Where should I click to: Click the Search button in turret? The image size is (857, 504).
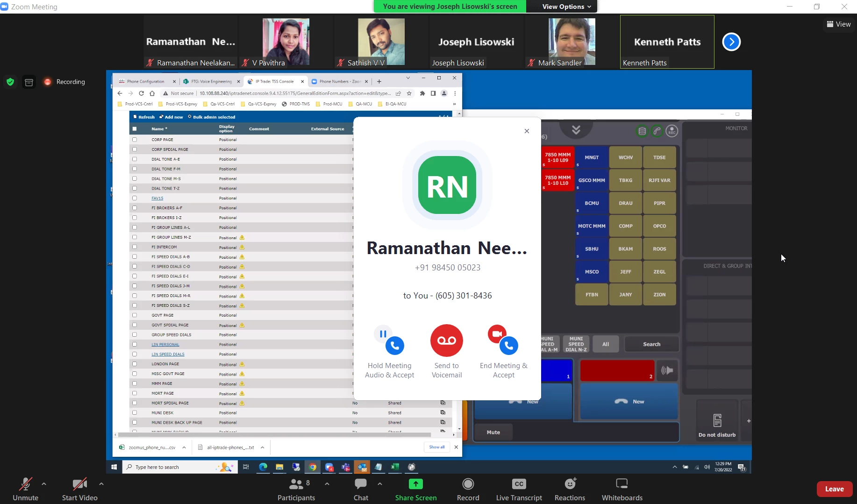(651, 344)
